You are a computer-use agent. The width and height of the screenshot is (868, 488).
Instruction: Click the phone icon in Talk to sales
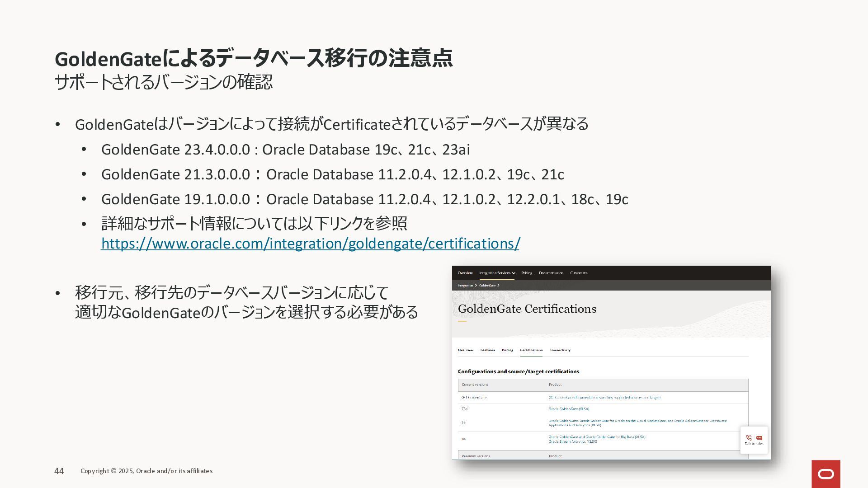click(749, 438)
